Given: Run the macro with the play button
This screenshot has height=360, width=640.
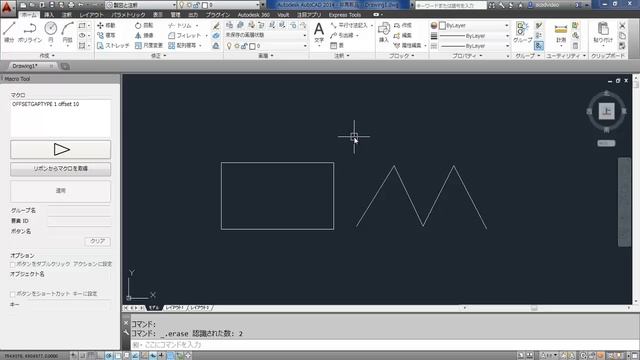Looking at the screenshot, I should [60, 149].
